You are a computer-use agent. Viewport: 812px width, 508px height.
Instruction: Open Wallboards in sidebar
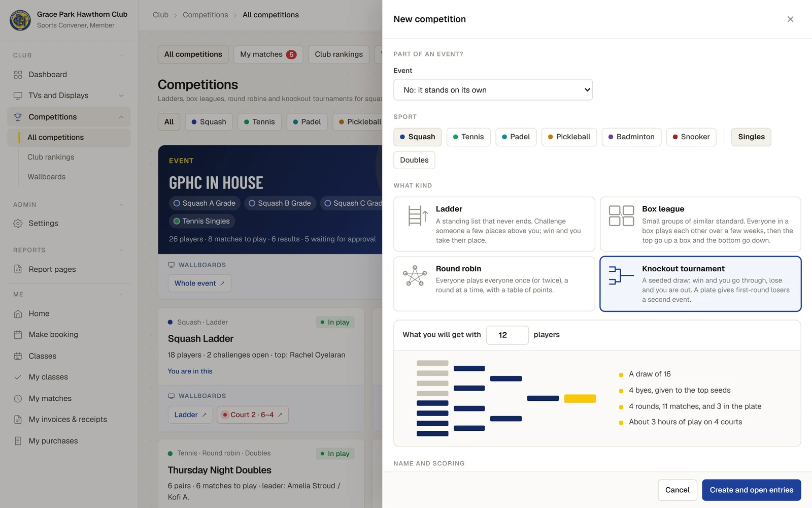[47, 177]
